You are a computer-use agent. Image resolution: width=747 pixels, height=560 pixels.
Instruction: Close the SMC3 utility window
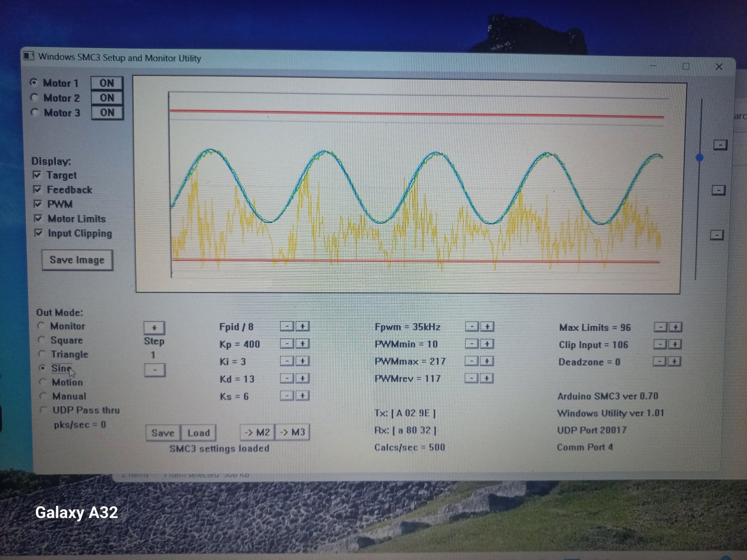[x=719, y=67]
